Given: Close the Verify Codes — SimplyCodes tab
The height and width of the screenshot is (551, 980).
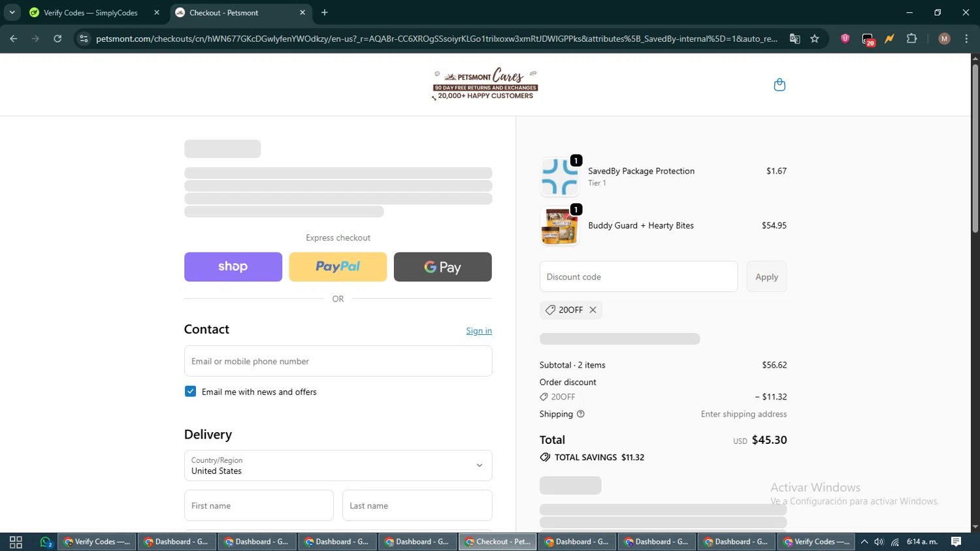Looking at the screenshot, I should click(157, 12).
